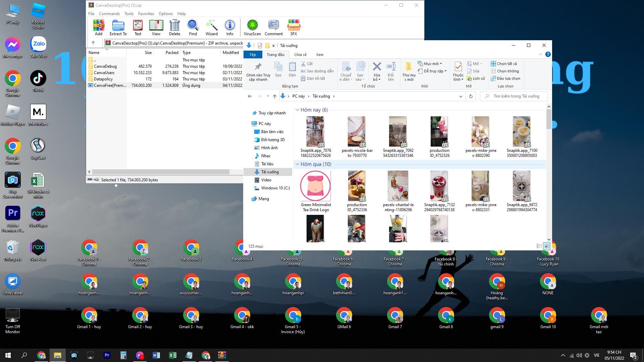The height and width of the screenshot is (362, 644).
Task: Collapse the Hôm nay group
Action: coord(297,110)
